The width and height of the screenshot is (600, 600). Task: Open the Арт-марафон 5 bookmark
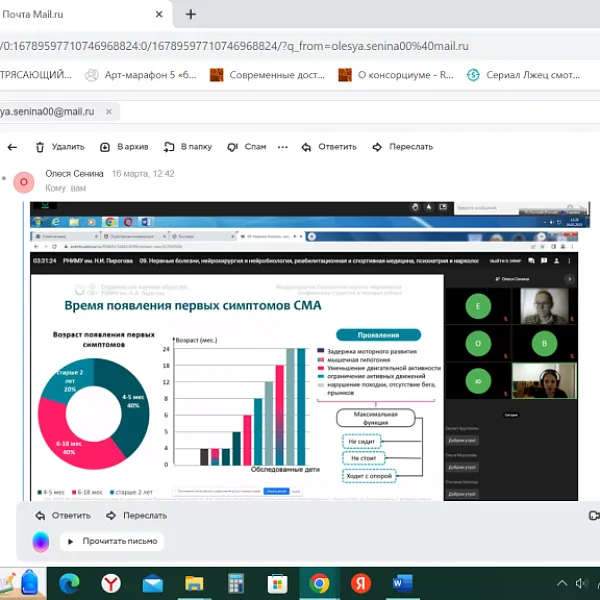point(140,75)
